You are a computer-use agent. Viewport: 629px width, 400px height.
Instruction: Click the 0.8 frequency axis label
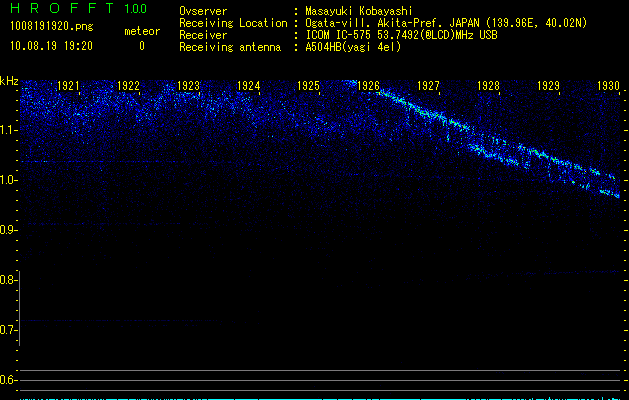coord(8,280)
